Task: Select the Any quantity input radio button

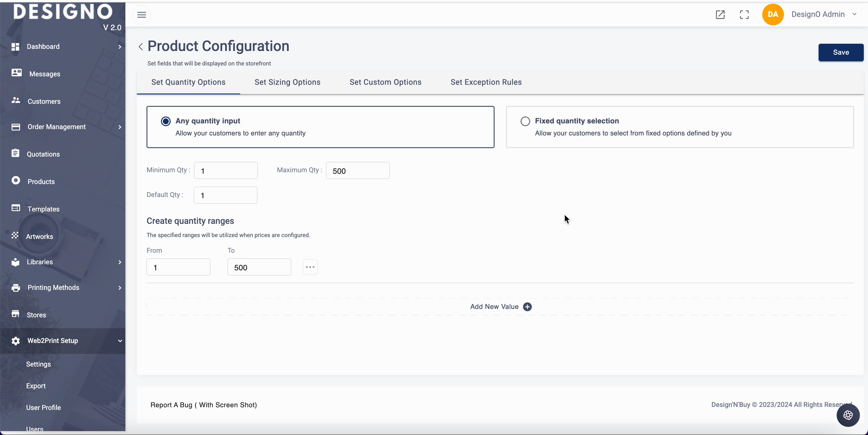Action: pyautogui.click(x=166, y=121)
